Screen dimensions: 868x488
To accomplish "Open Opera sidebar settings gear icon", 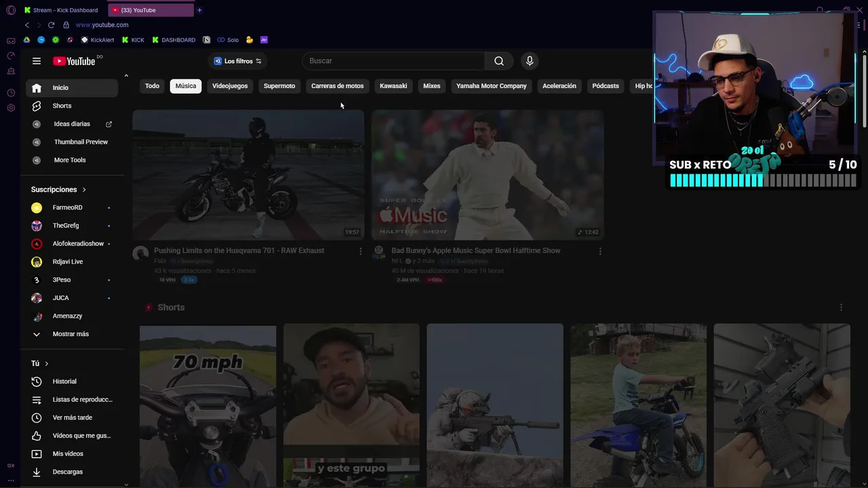I will pos(11,108).
